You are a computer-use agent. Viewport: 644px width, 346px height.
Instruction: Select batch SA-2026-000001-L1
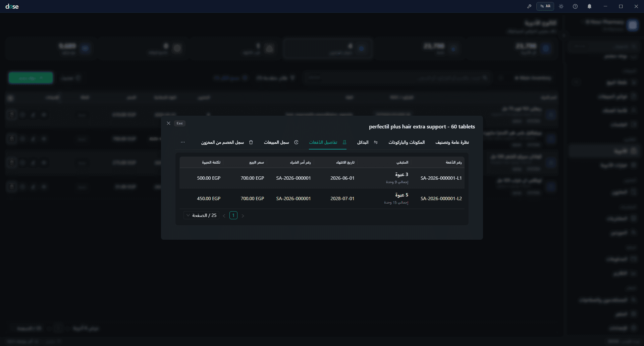pos(441,178)
